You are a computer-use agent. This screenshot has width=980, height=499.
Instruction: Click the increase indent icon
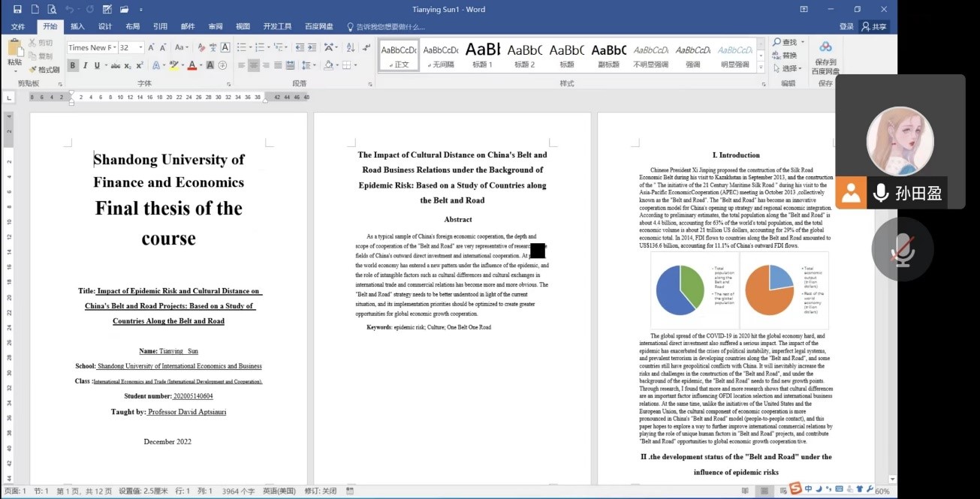point(312,47)
